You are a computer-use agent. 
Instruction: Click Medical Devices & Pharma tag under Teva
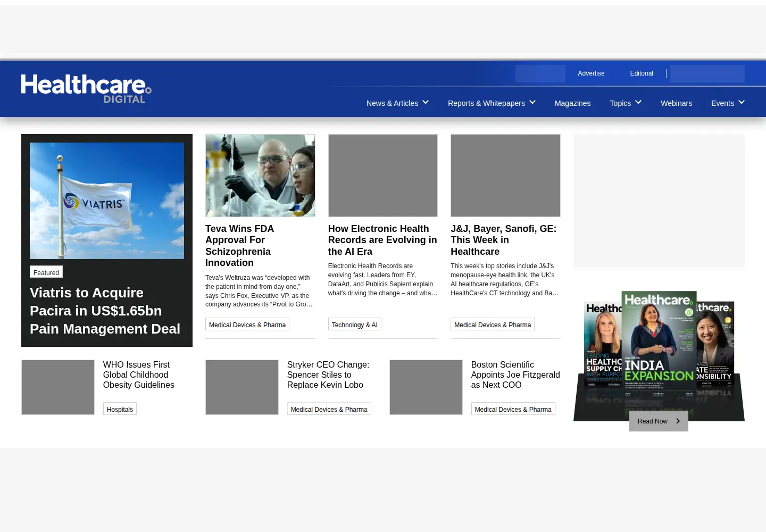click(247, 325)
